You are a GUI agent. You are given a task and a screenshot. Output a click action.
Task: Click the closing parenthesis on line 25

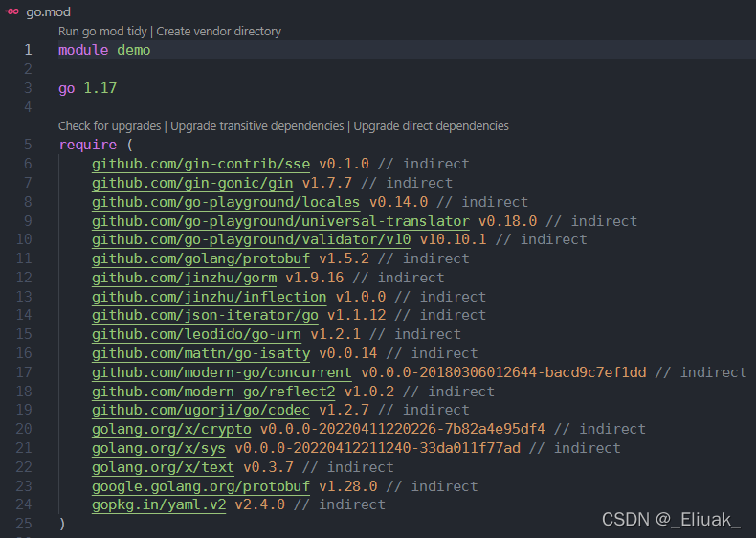(x=62, y=524)
